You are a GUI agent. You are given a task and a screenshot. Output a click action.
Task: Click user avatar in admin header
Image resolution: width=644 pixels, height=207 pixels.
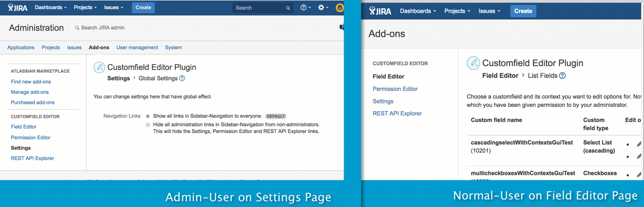coord(340,8)
